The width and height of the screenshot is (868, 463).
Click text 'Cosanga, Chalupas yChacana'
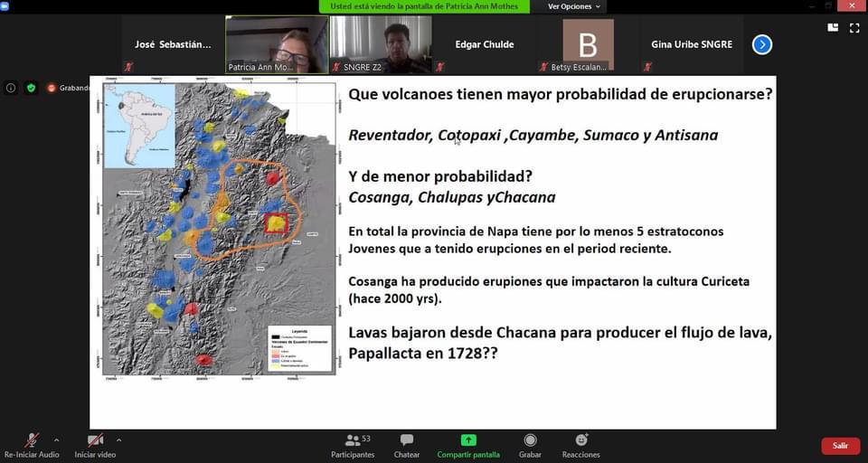click(x=452, y=197)
